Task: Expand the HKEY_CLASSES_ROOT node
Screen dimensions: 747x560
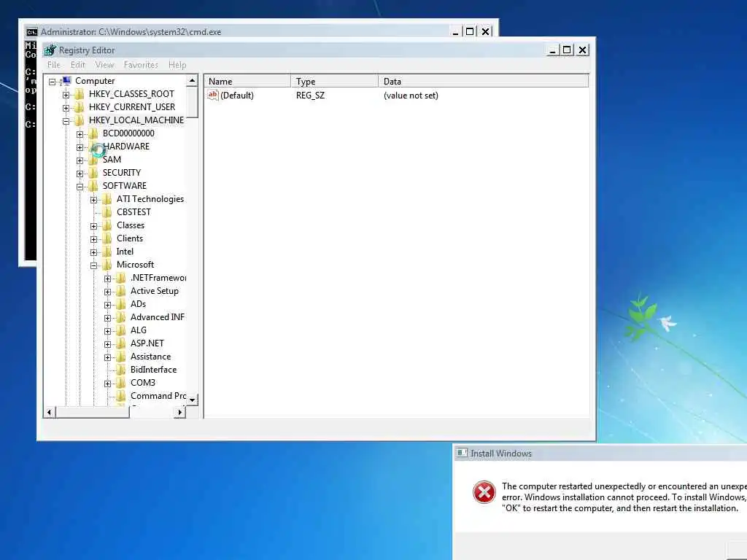Action: [x=66, y=95]
